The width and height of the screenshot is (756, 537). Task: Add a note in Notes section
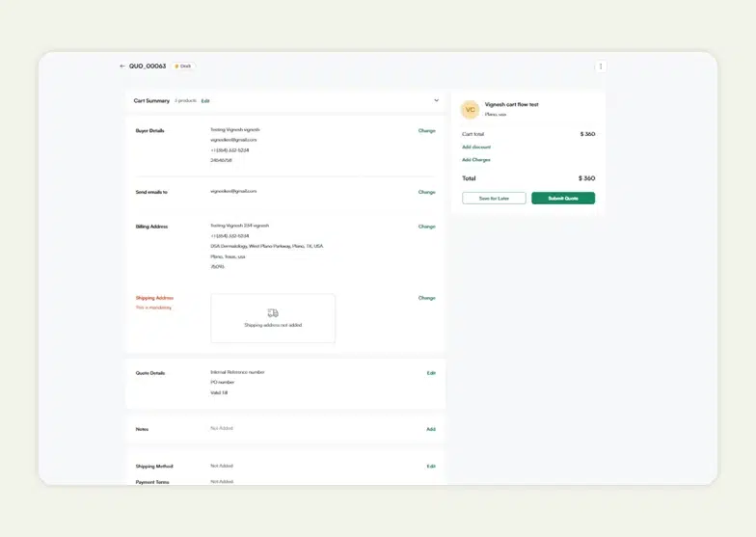tap(431, 429)
